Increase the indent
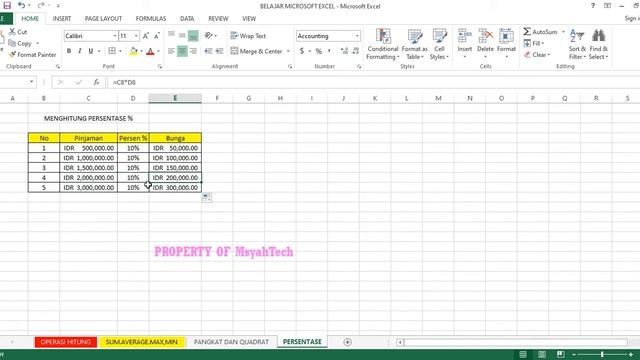This screenshot has width=640, height=360. tap(220, 51)
